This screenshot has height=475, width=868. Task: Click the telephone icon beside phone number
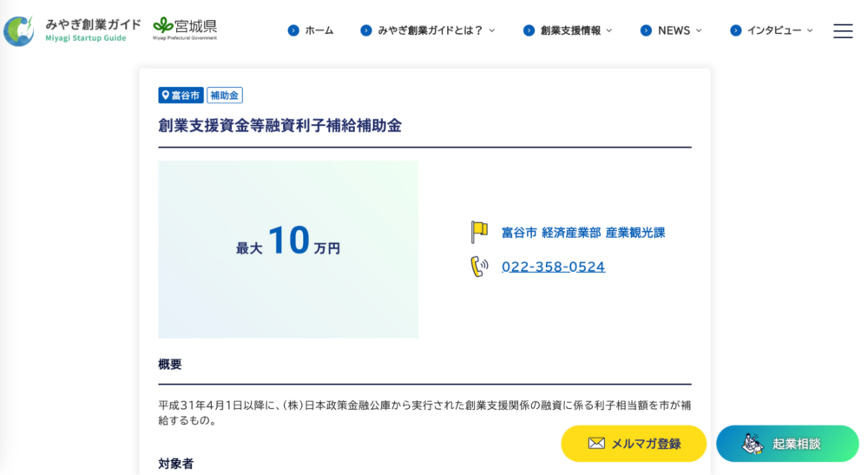point(479,267)
